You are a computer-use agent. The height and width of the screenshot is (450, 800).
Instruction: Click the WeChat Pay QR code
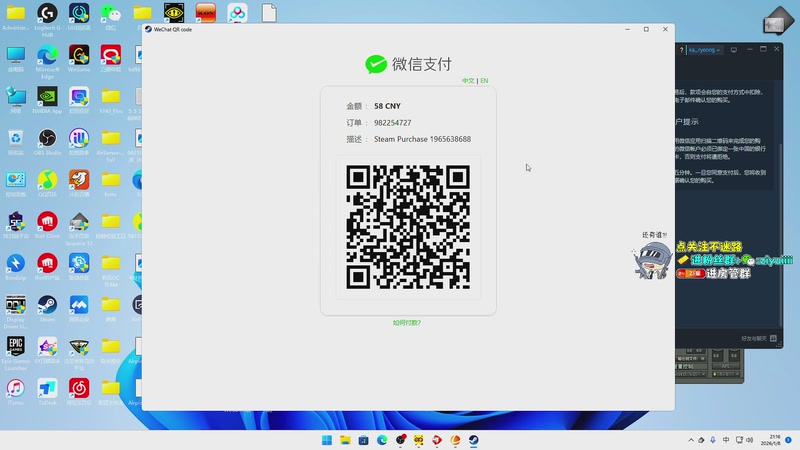(408, 227)
